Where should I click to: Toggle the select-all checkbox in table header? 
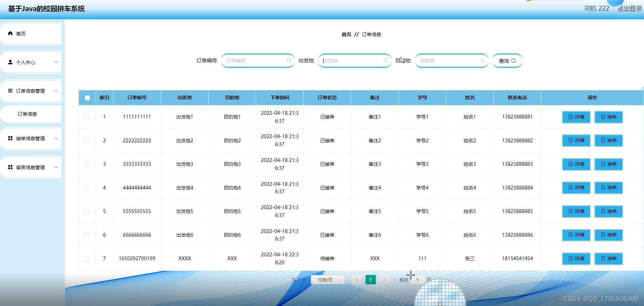[x=87, y=98]
